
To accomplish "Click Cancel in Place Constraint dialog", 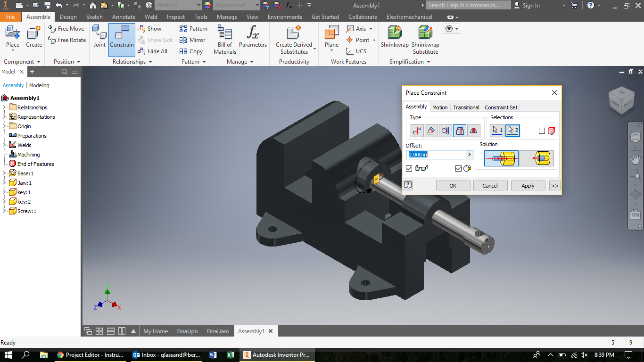I will point(490,186).
